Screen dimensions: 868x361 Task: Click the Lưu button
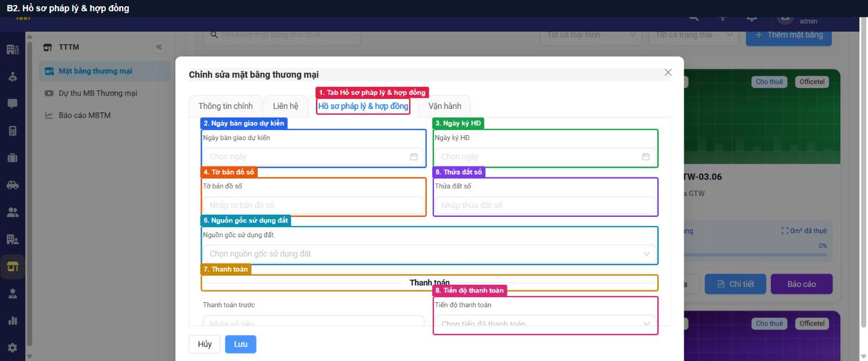[x=241, y=344]
